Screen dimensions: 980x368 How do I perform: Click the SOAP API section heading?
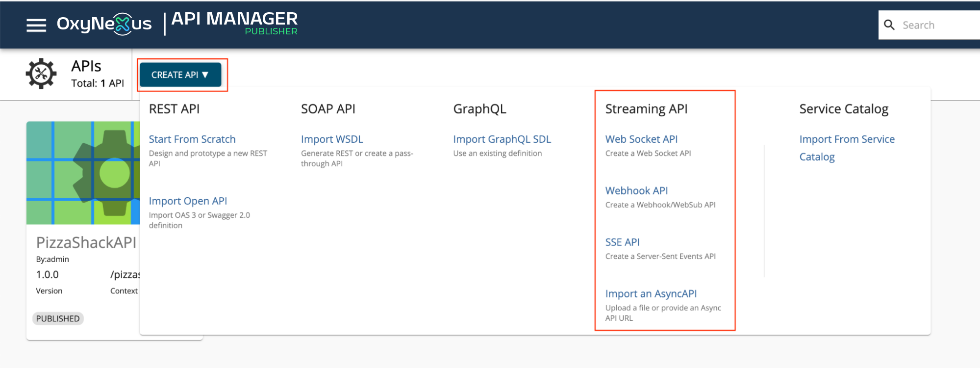click(328, 109)
